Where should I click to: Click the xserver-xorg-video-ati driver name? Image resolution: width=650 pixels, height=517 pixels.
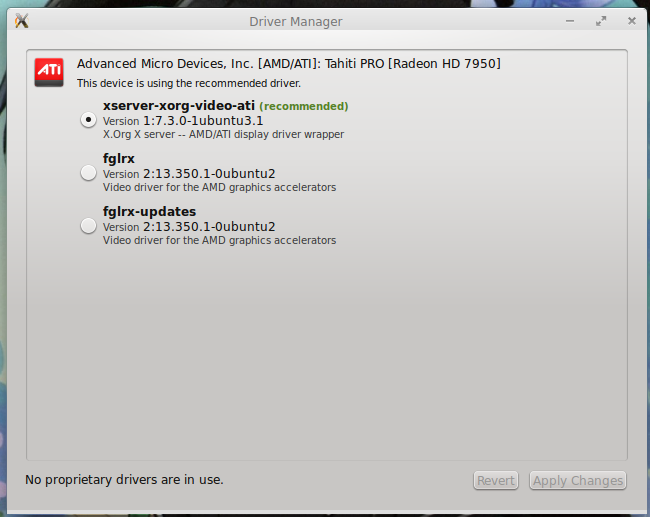tap(179, 106)
